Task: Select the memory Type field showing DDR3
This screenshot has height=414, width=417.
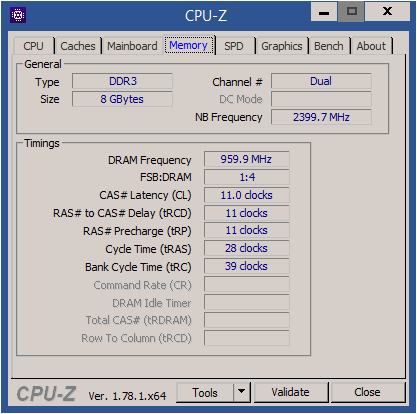Action: (x=122, y=81)
